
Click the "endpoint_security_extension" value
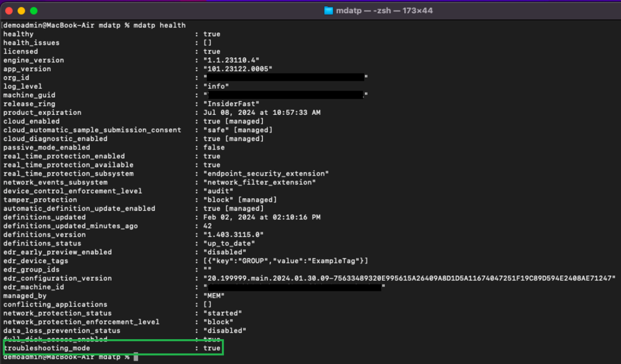(x=266, y=173)
